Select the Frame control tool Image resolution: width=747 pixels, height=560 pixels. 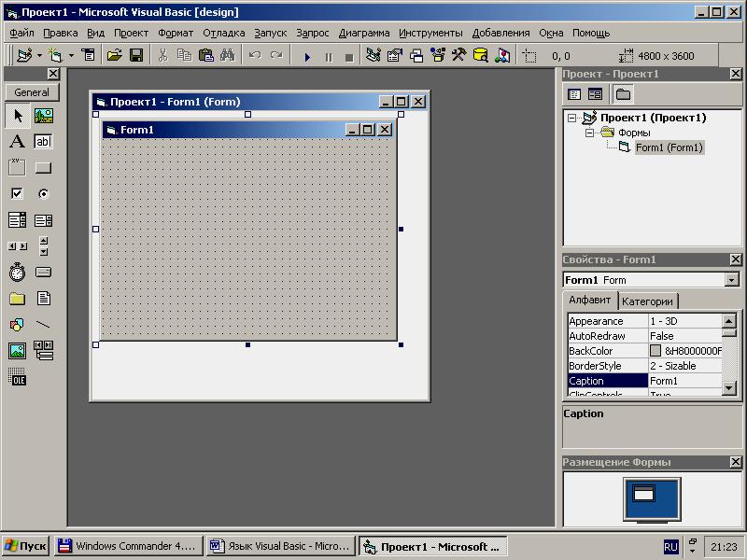pos(18,168)
